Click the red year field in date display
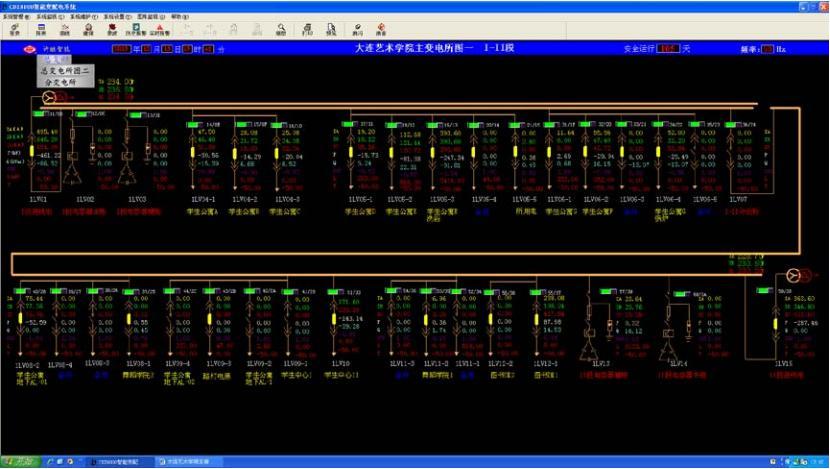The height and width of the screenshot is (469, 830). tap(121, 48)
